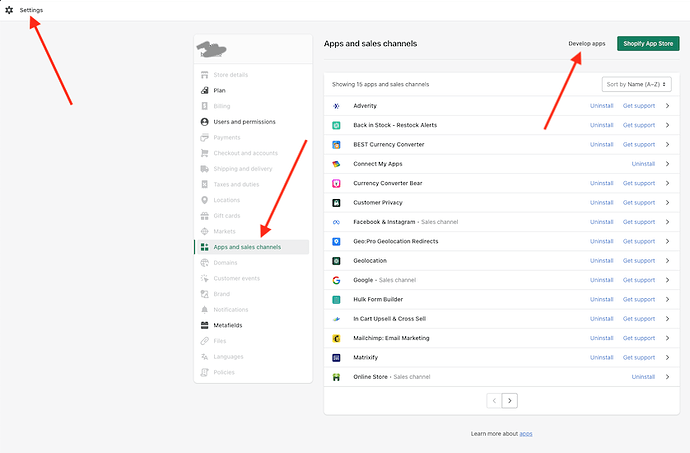The image size is (690, 453).
Task: Click the Geolocation app icon
Action: coord(336,261)
